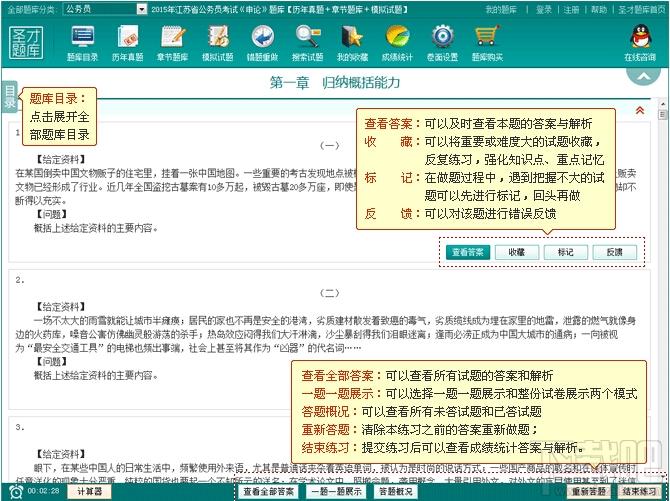Open the 公务员 category dropdown
The image size is (670, 501).
105,9
